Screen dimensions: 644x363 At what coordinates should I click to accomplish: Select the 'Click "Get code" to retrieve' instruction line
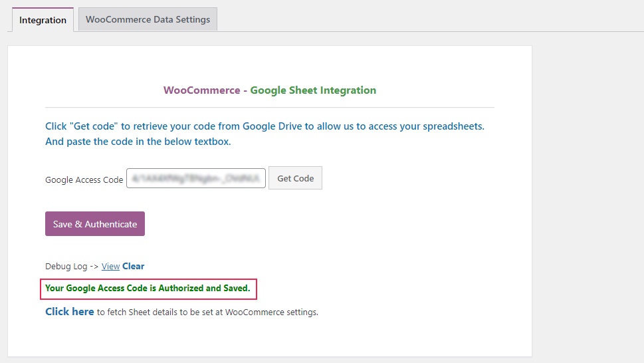265,126
